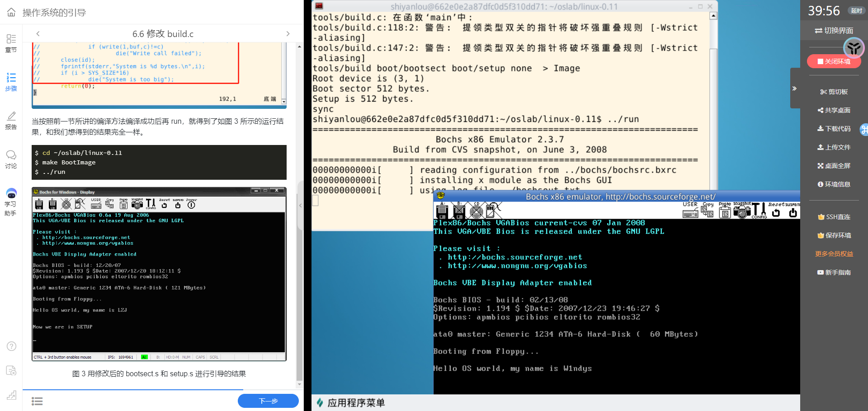Toggle floppy B: drive in Bochs toolbar
Screen dimensions: 868x411
(459, 210)
